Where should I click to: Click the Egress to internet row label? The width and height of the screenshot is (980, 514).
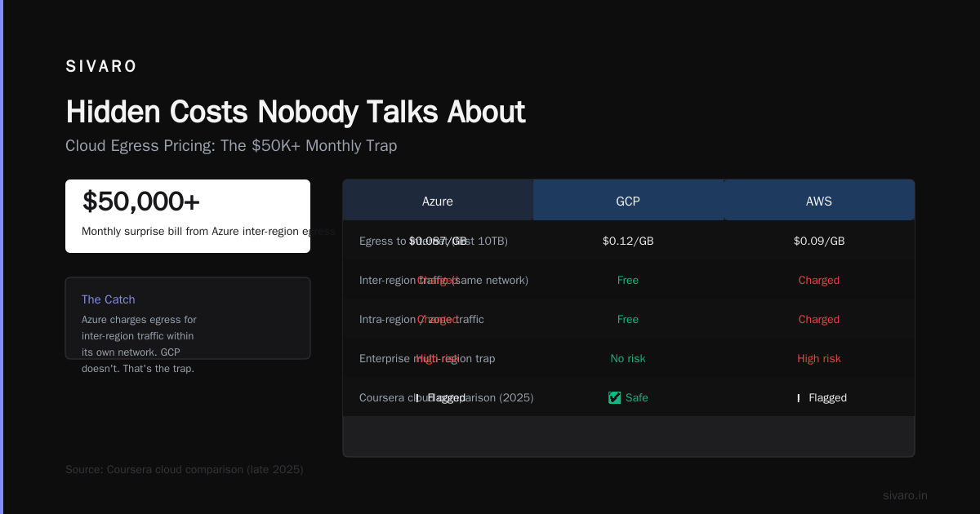[434, 241]
